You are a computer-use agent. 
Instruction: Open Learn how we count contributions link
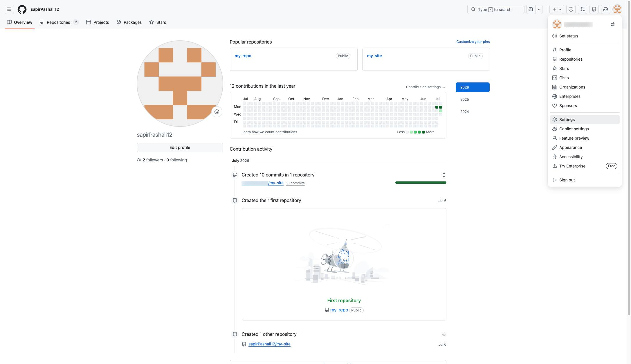(x=269, y=132)
